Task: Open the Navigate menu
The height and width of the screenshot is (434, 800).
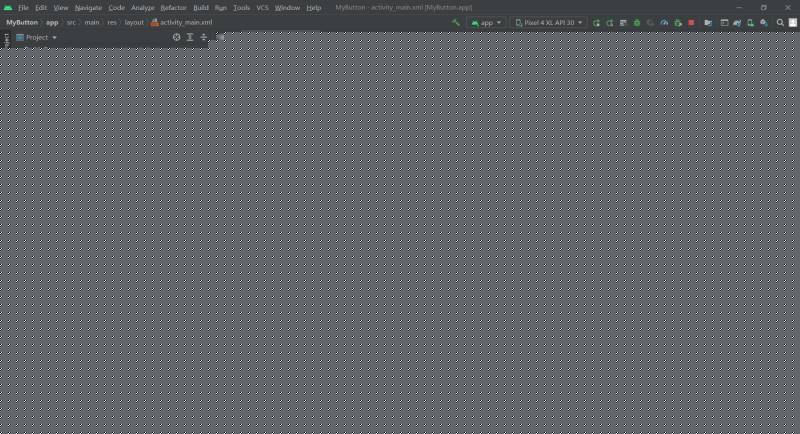Action: click(88, 8)
